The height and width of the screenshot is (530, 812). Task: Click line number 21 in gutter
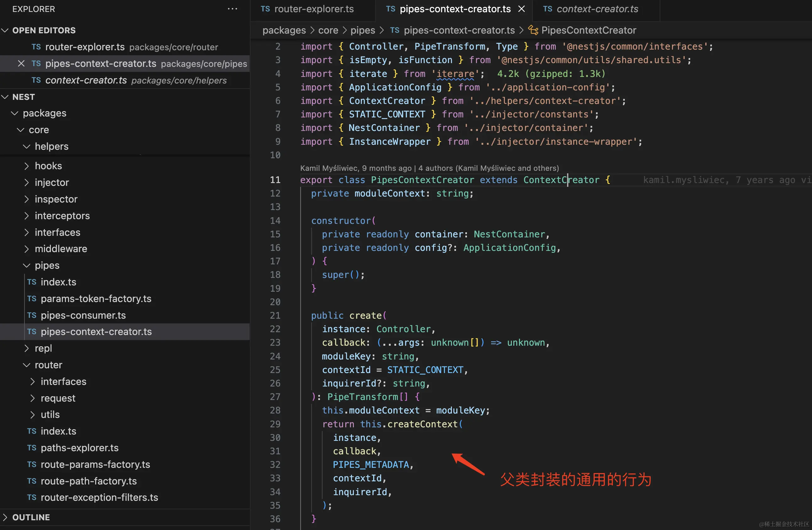click(x=275, y=316)
